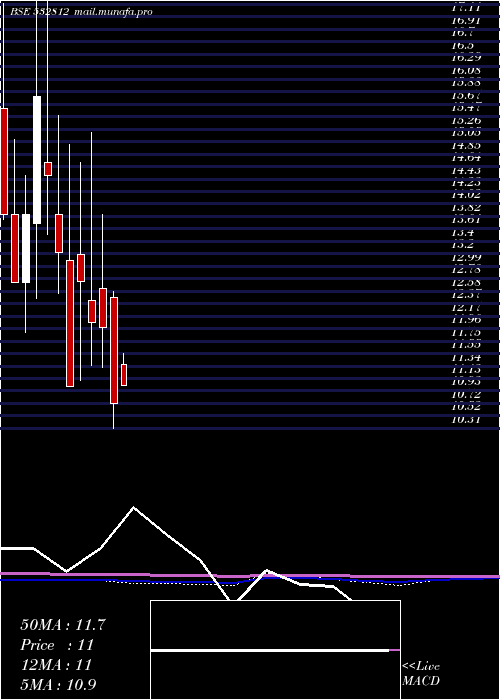Click the 'mail.munafa.pro' watermark text
The width and height of the screenshot is (500, 700).
tap(113, 12)
